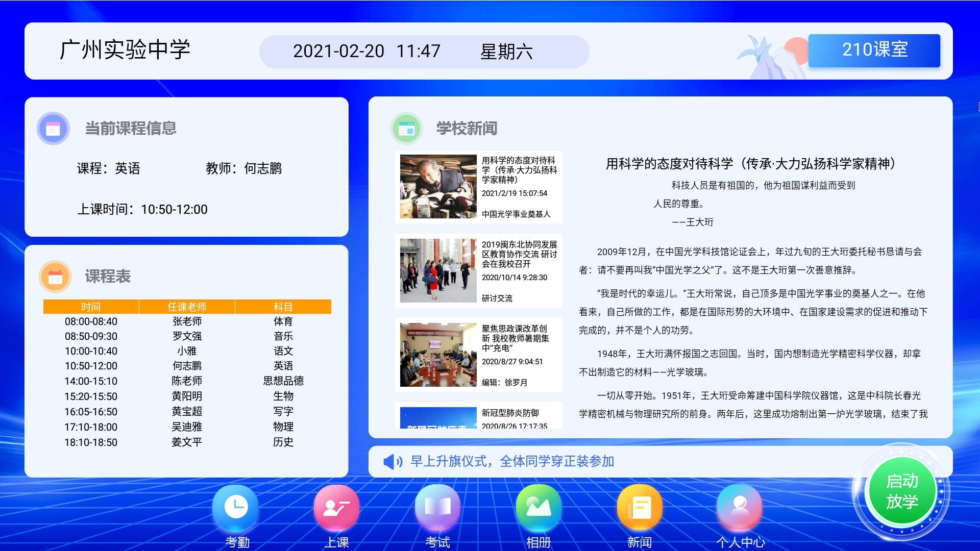The image size is (980, 551).
Task: Click the 早上升旗仪式 announcement text
Action: point(512,462)
